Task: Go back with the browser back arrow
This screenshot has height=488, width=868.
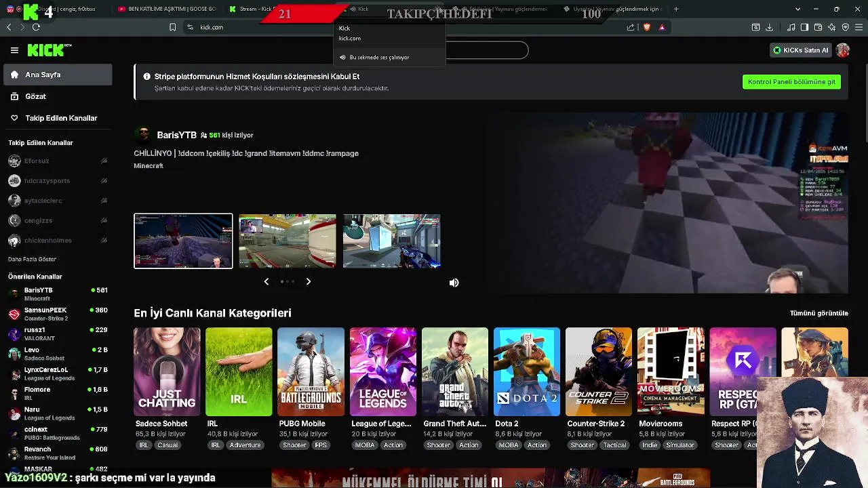Action: point(9,27)
